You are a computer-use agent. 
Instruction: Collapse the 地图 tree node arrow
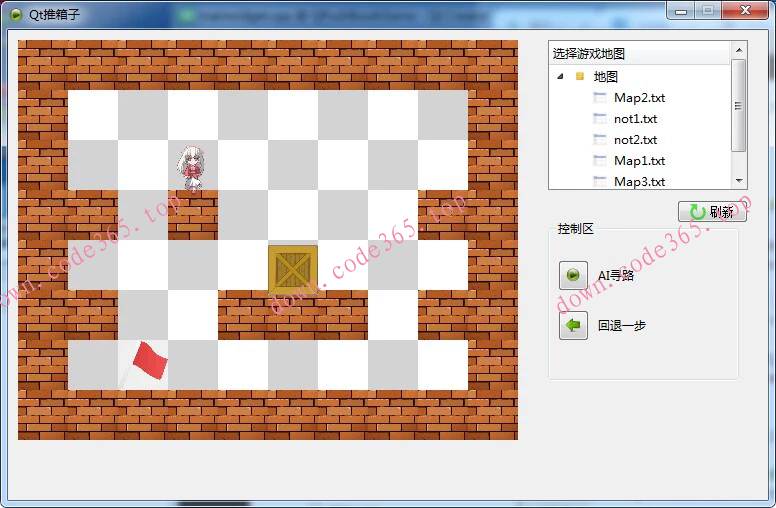[559, 77]
